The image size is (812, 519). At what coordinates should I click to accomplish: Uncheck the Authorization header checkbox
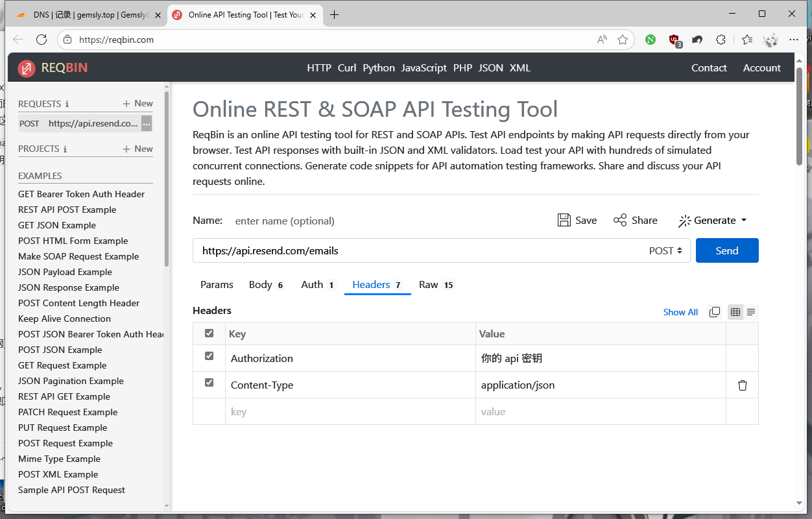click(x=209, y=356)
